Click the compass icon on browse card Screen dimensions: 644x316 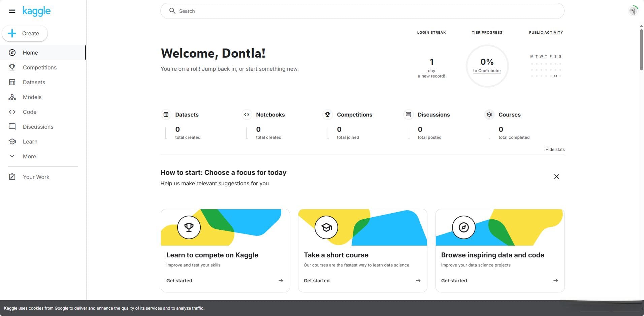464,227
